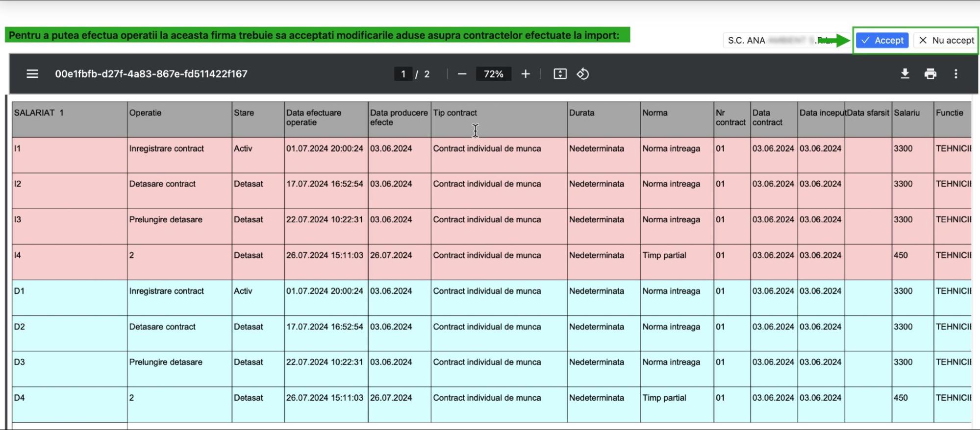Select the 72% zoom level field
This screenshot has height=430, width=980.
[493, 74]
